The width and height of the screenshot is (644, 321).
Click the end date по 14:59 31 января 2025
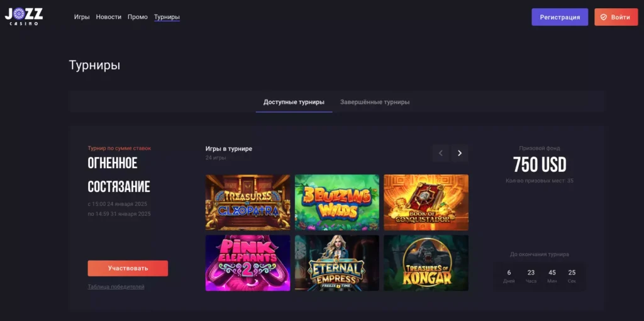[119, 214]
